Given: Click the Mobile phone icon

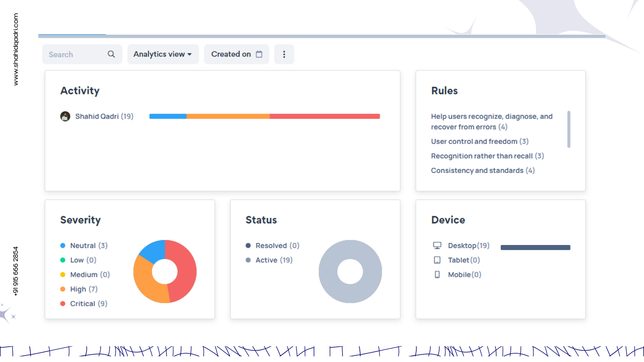Looking at the screenshot, I should 437,275.
